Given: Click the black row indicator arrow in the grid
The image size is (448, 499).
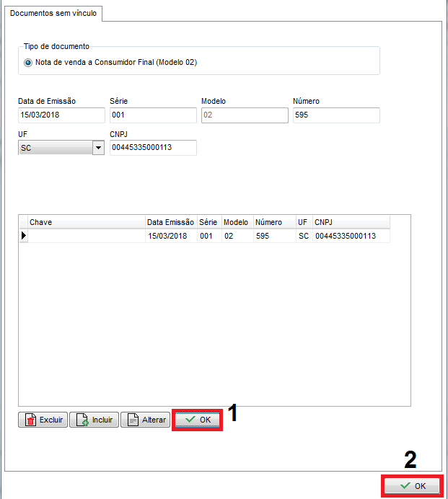Looking at the screenshot, I should [23, 236].
